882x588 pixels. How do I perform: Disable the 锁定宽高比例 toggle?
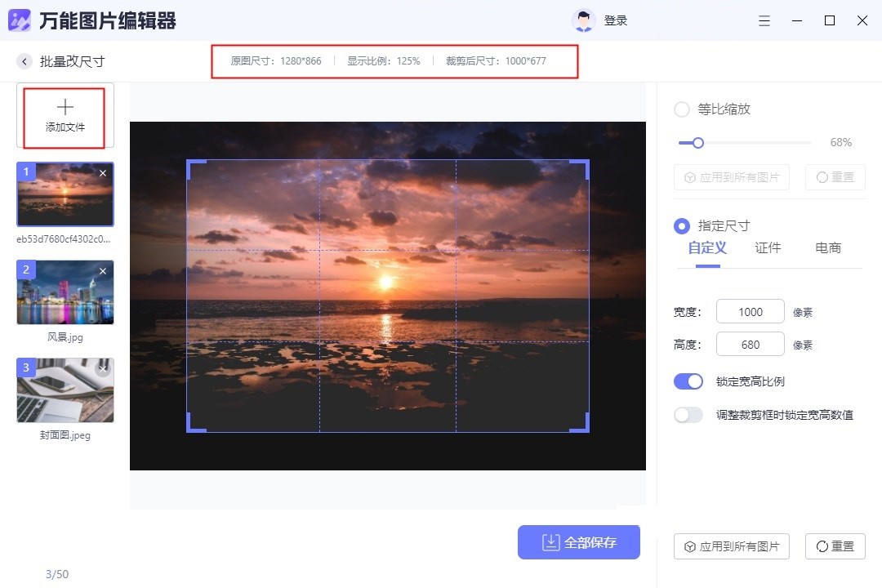tap(688, 381)
